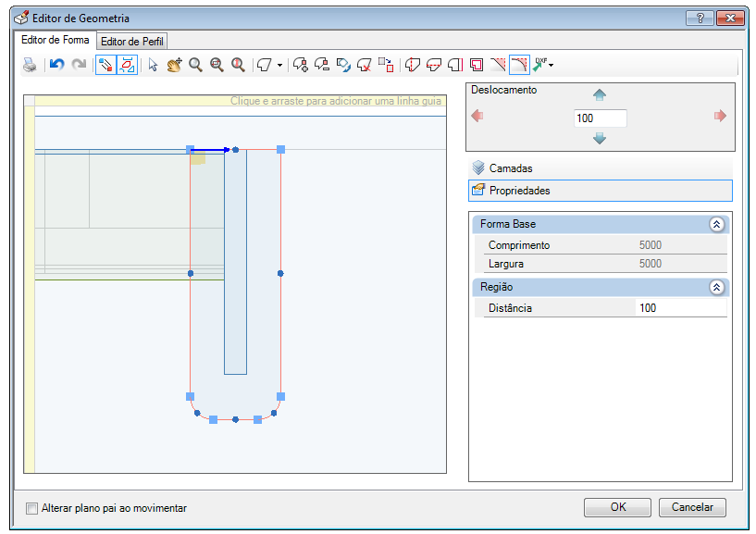The height and width of the screenshot is (534, 756).
Task: Collapse the Região section
Action: point(716,288)
